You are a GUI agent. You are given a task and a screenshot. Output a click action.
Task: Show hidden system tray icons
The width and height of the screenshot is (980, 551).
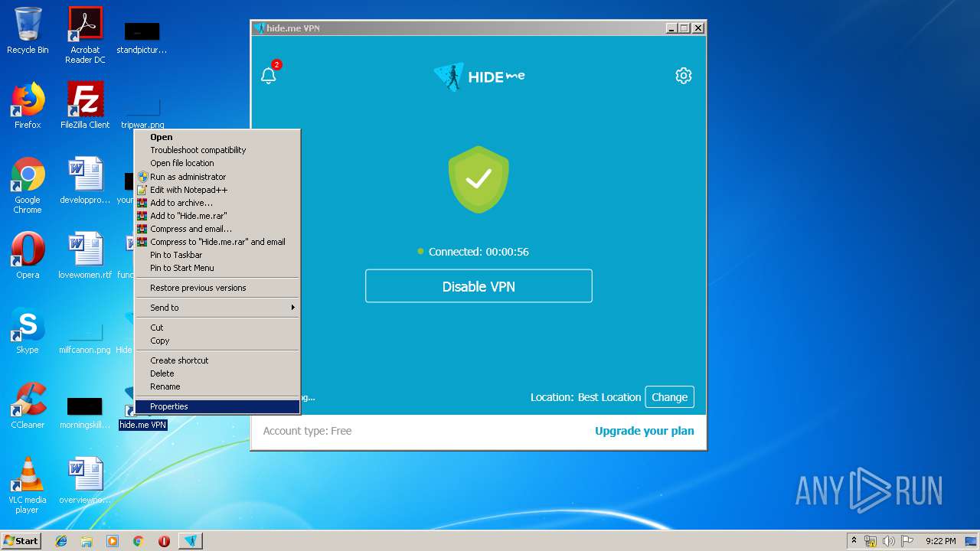pyautogui.click(x=854, y=540)
